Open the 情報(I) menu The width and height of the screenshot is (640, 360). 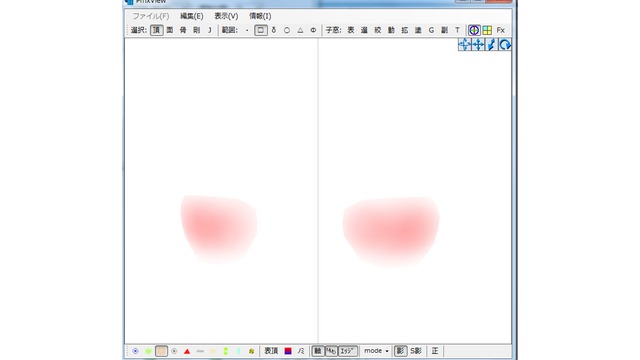(x=260, y=16)
